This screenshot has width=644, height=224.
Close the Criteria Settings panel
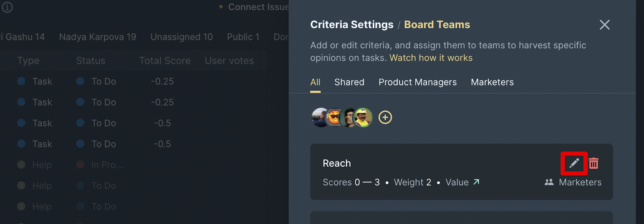[x=605, y=25]
